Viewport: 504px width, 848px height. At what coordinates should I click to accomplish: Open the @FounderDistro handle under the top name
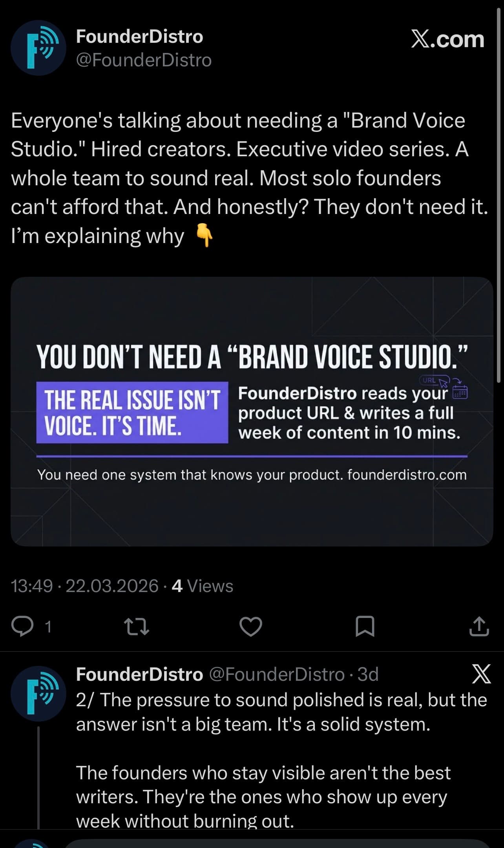144,60
